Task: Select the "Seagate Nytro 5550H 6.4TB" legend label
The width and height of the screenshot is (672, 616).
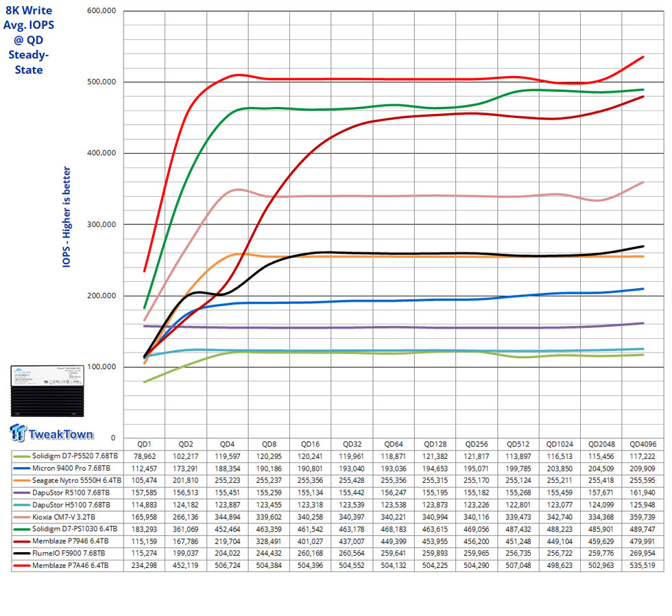Action: coord(77,481)
